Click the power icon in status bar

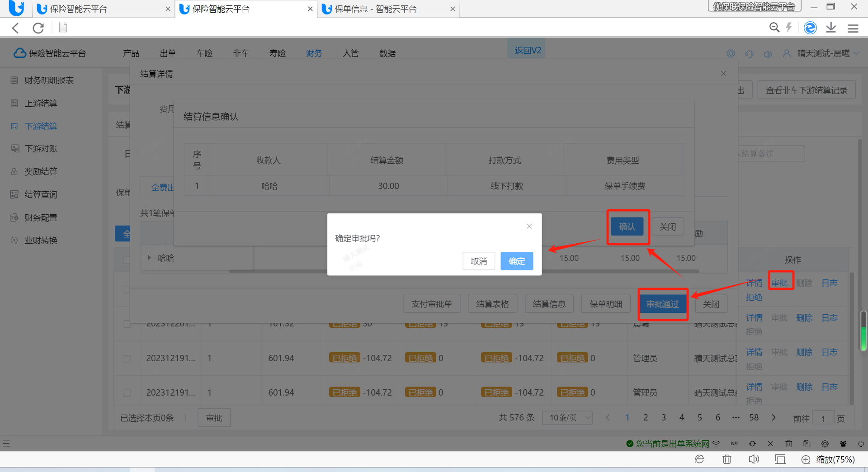[x=861, y=444]
